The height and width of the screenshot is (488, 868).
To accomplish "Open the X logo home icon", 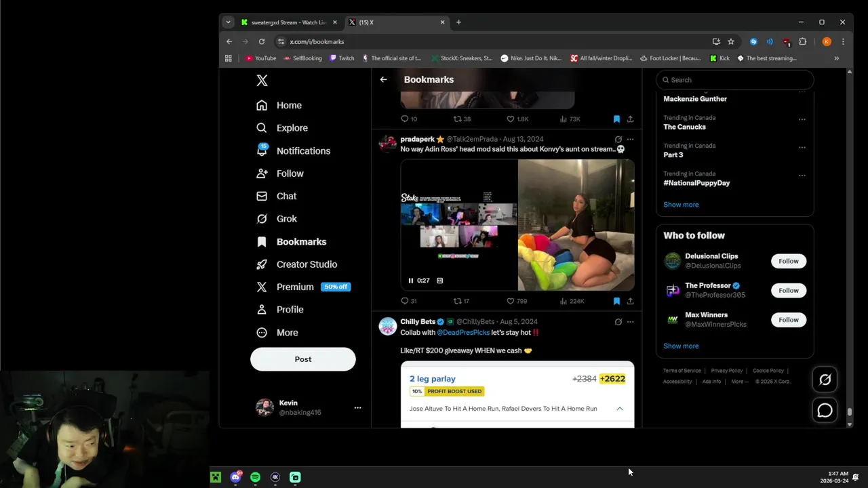I will (x=262, y=81).
